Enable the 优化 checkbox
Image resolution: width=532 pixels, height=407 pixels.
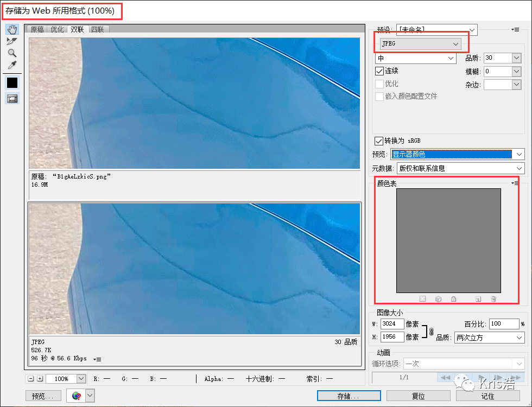click(x=378, y=84)
